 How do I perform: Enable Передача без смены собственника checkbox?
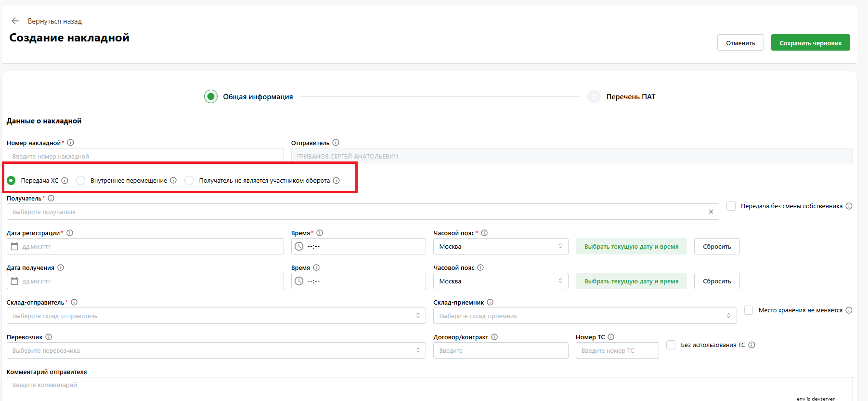tap(731, 206)
